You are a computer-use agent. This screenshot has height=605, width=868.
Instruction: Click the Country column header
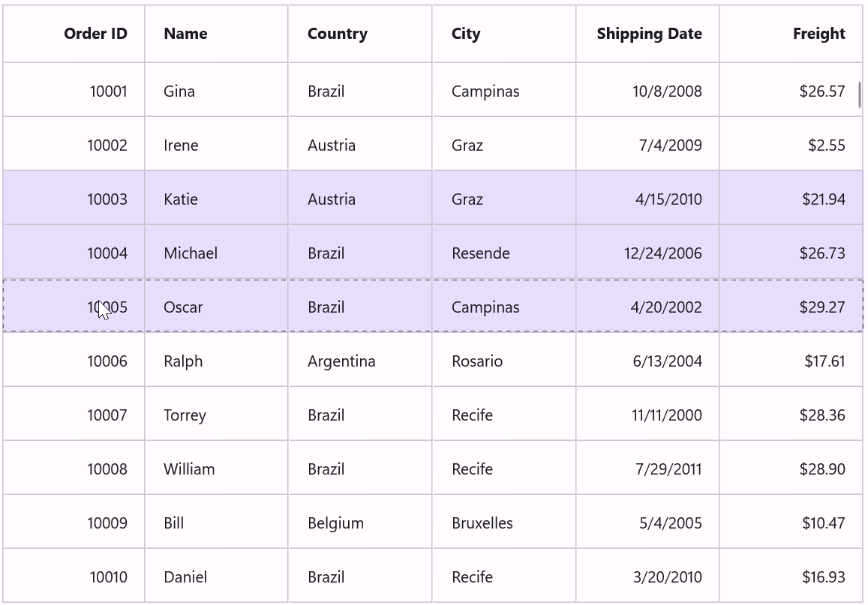coord(360,34)
